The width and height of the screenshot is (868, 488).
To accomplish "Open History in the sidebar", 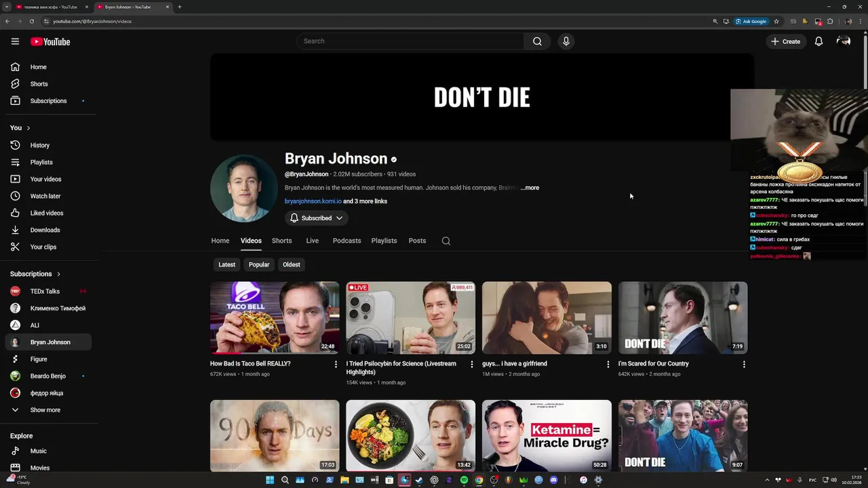I will click(48, 145).
